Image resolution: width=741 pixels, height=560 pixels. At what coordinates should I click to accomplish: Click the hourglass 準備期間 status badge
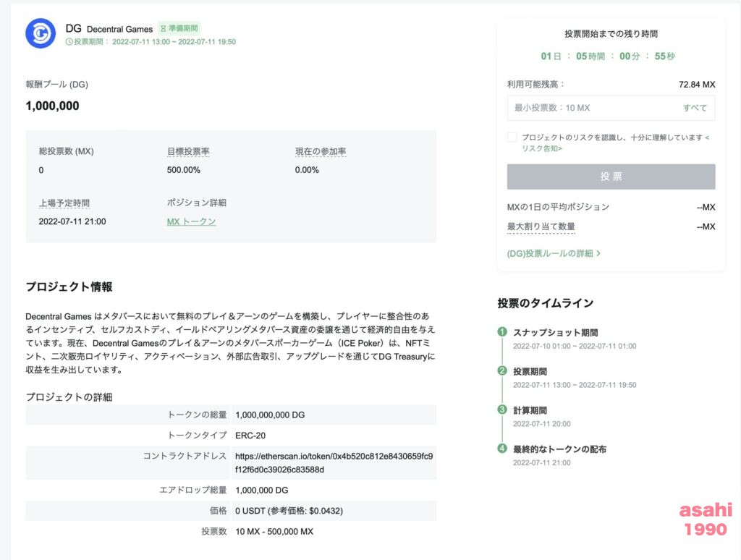pos(179,28)
